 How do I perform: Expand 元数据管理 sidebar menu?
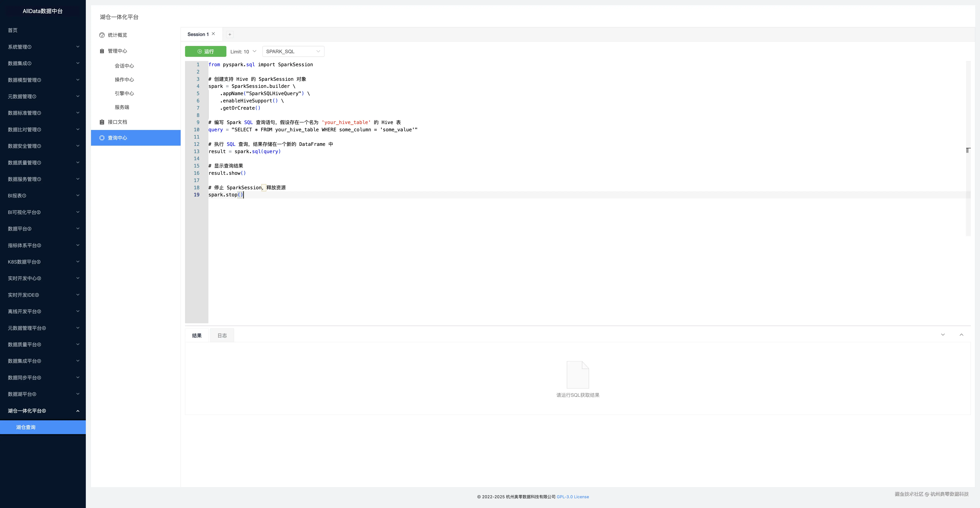coord(43,96)
